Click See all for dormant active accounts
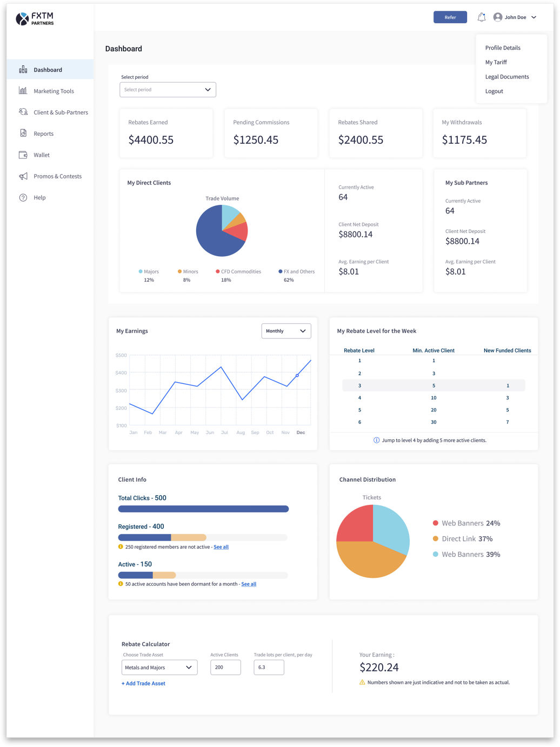The image size is (560, 747). [249, 584]
